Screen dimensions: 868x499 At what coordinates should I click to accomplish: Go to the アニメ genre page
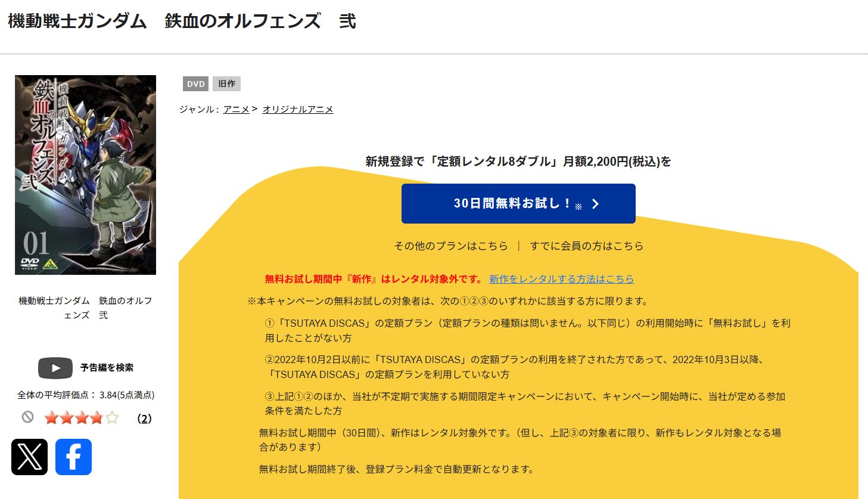(x=237, y=109)
